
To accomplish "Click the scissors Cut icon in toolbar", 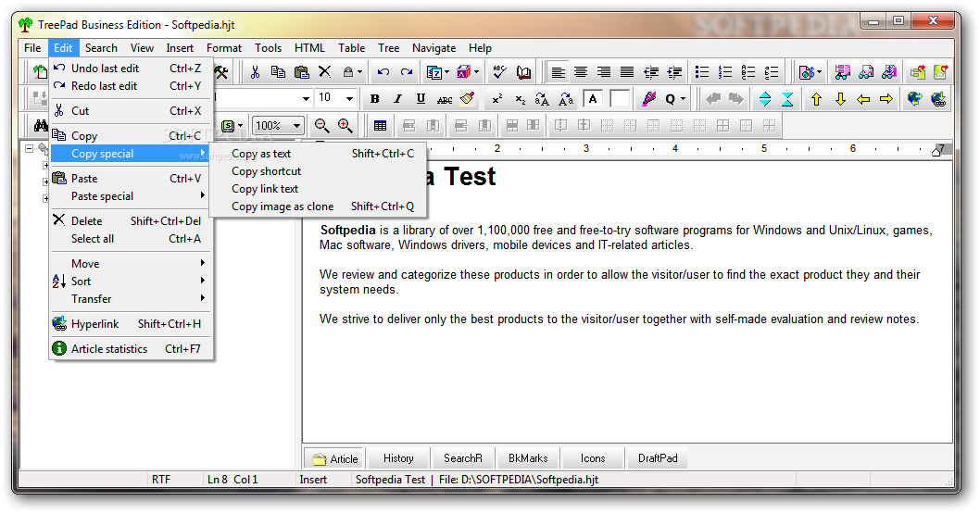I will pos(255,72).
